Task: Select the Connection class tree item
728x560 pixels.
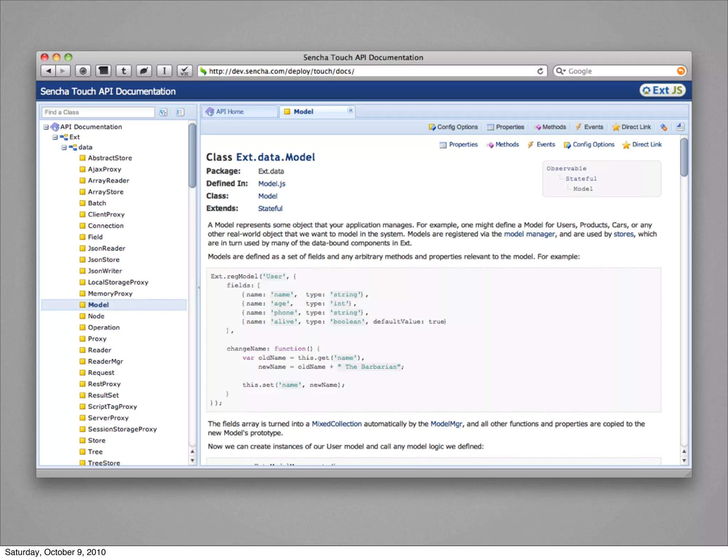Action: (x=106, y=226)
